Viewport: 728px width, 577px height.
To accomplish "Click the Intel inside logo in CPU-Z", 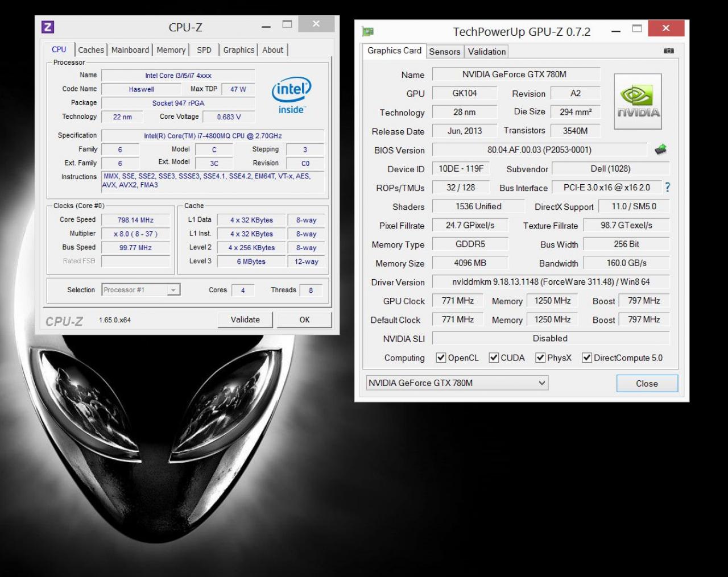I will (x=292, y=95).
